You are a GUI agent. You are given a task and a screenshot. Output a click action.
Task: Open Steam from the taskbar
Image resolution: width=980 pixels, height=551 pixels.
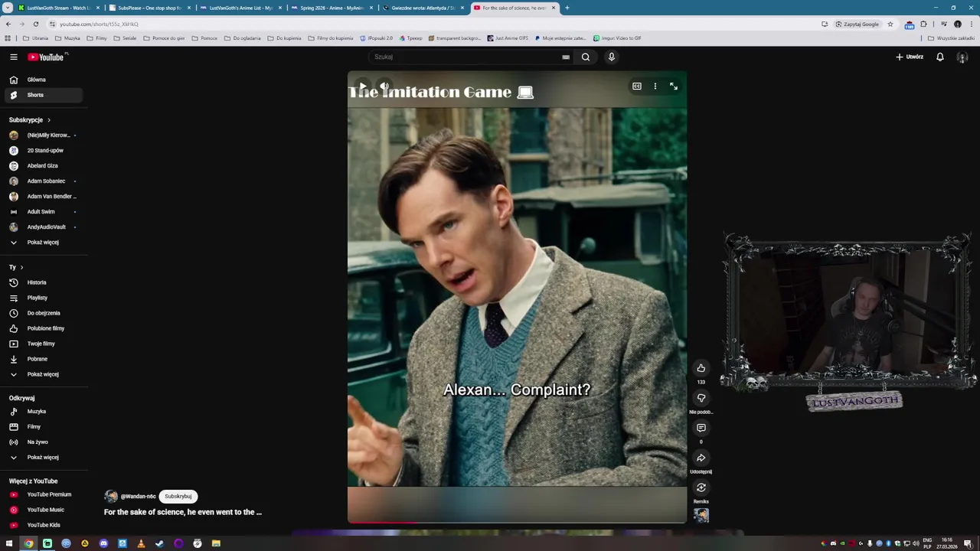(x=159, y=543)
